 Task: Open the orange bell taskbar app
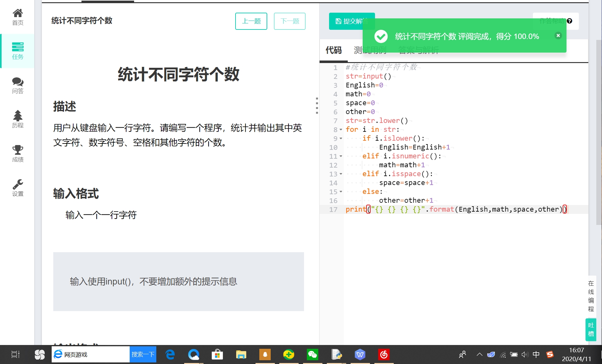click(265, 354)
